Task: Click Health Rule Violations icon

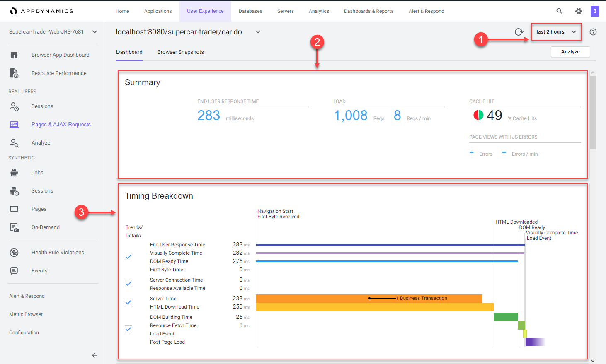Action: point(14,253)
